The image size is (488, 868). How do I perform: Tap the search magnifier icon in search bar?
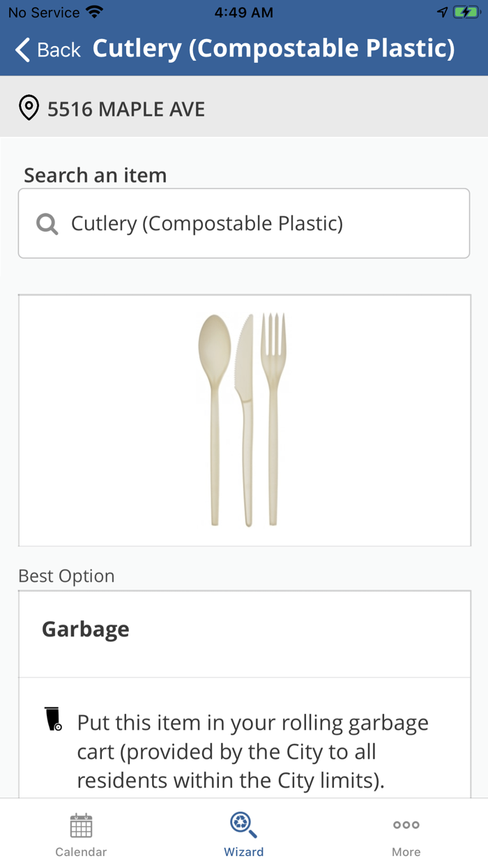[46, 223]
